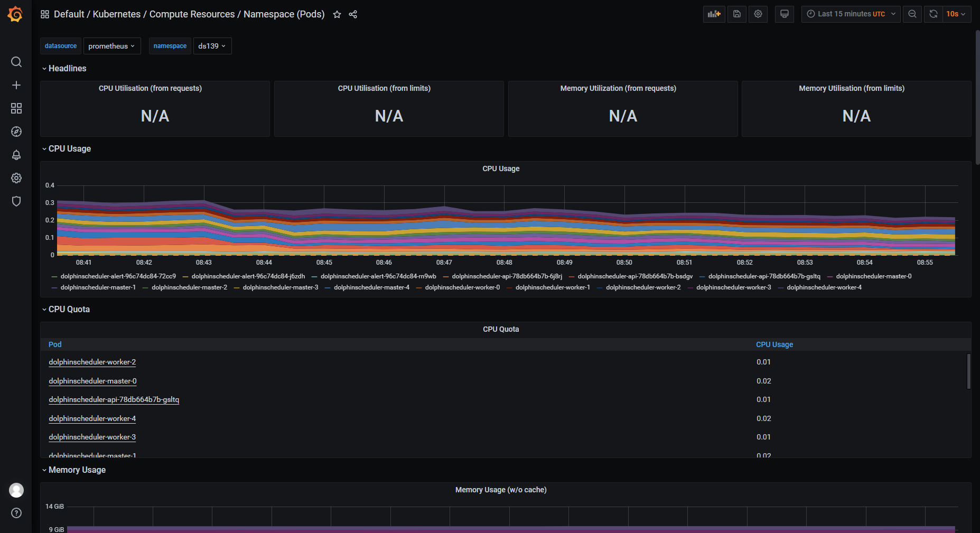Click the CPU Quota table scrollbar
The image size is (980, 533).
pyautogui.click(x=968, y=371)
